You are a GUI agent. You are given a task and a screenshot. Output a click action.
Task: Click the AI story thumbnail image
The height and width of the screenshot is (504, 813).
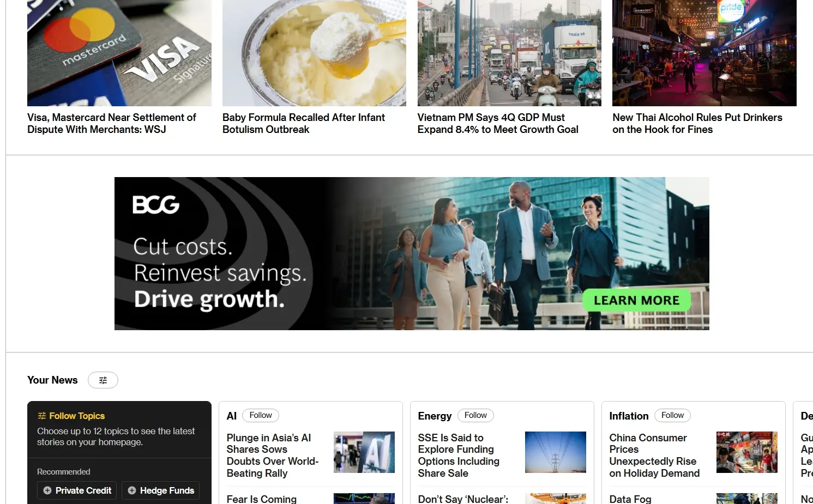tap(364, 452)
